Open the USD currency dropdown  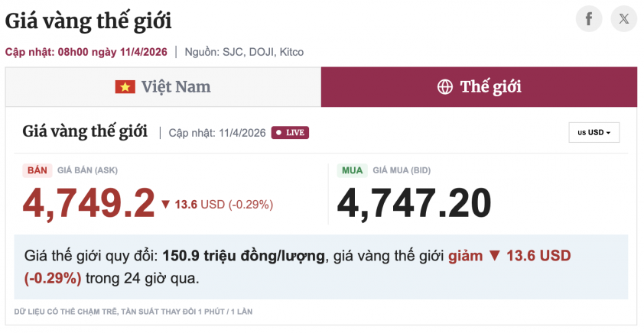(594, 133)
